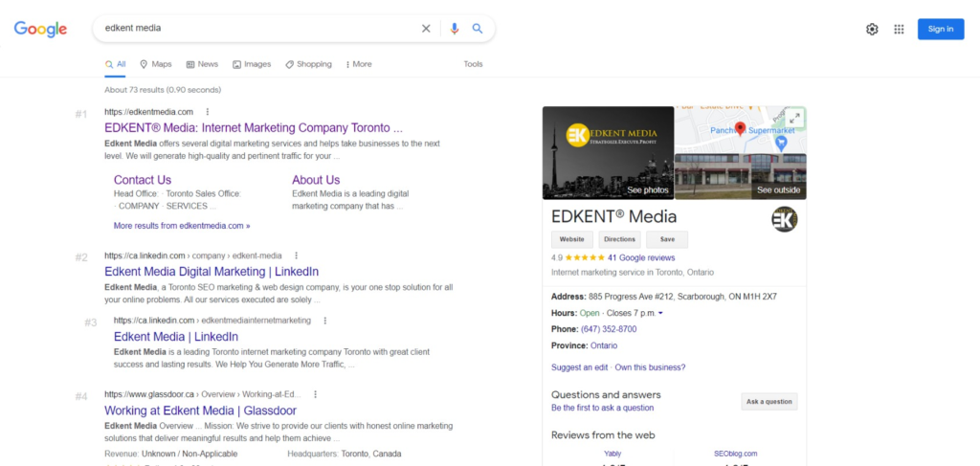Click the Save button in business panel

(667, 239)
